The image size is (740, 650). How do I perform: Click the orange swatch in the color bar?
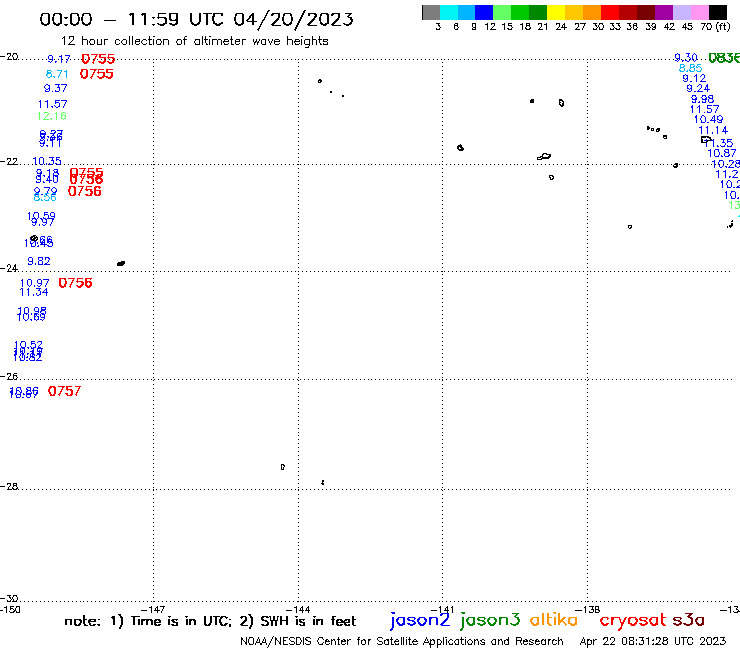(x=592, y=12)
